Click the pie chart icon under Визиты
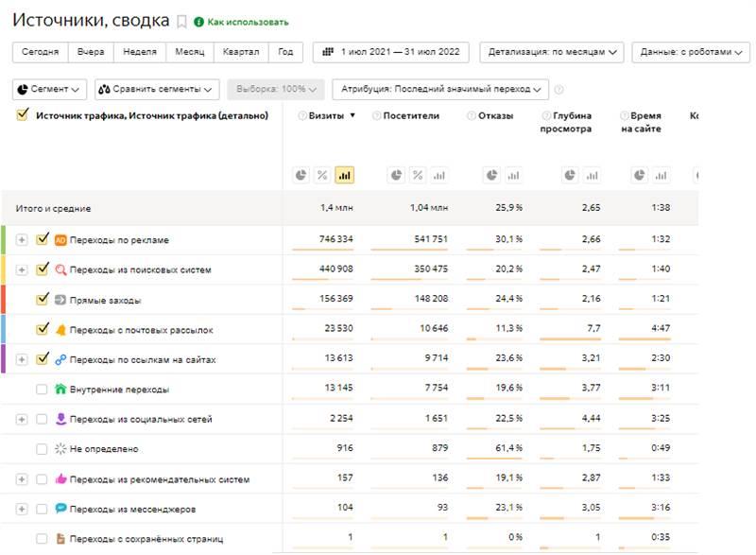 click(301, 175)
